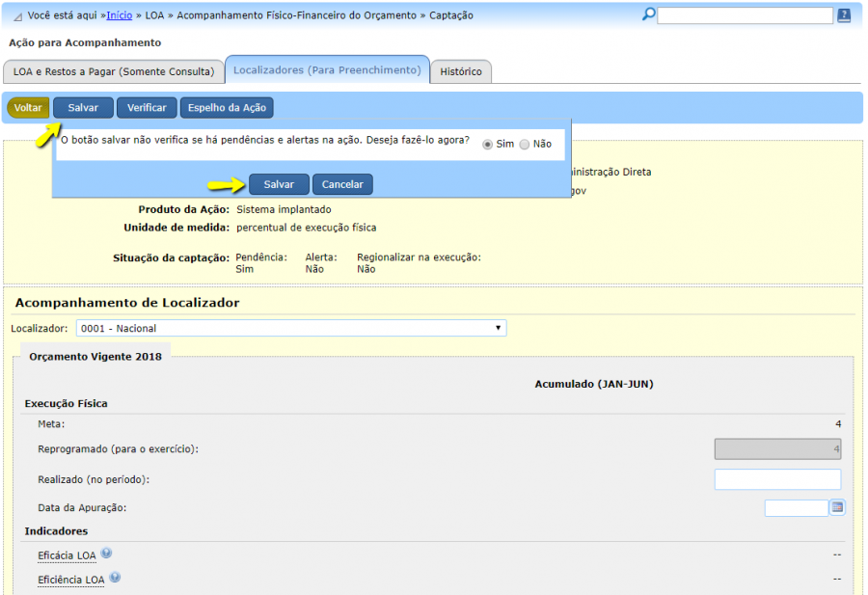Click the Eficiência LOA label
Screen dimensions: 868x595
[x=70, y=581]
